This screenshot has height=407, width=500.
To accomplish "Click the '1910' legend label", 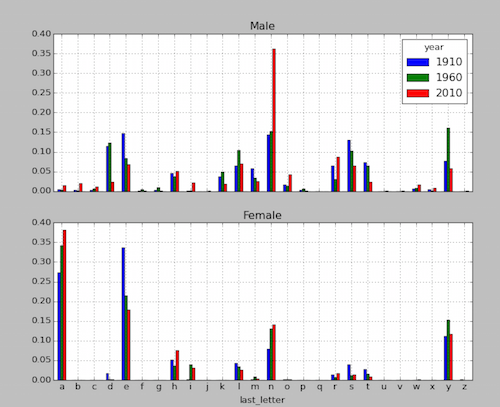I will [449, 62].
